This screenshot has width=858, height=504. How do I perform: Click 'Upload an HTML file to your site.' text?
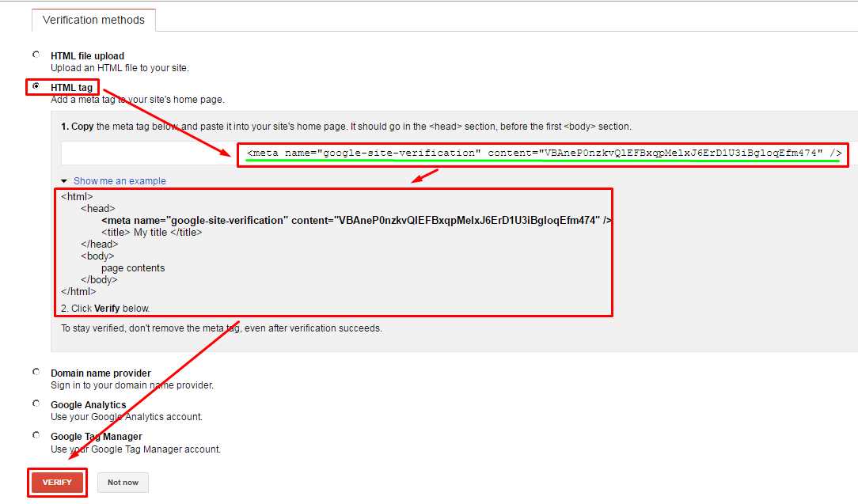tap(120, 68)
